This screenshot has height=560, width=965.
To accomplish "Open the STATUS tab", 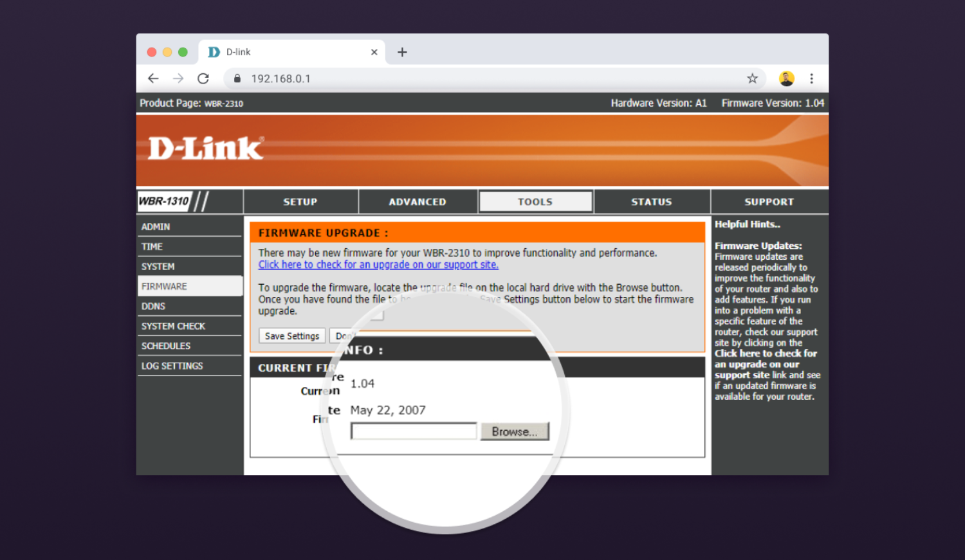I will (x=652, y=201).
